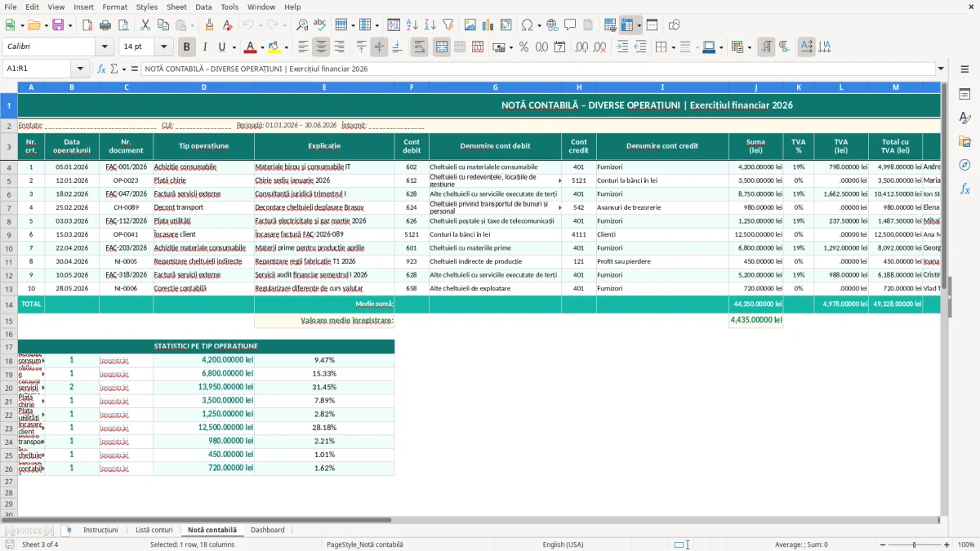
Task: Select row header 14
Action: (x=9, y=304)
